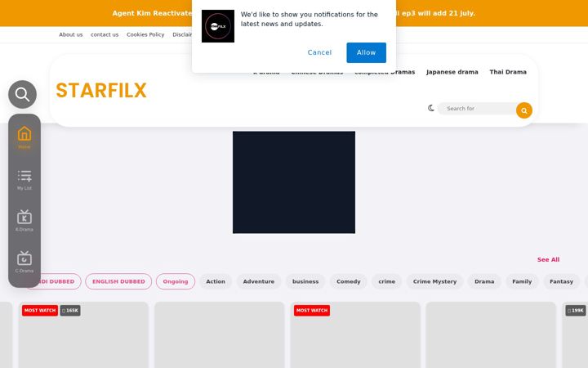Select the Fantasy genre chip

561,281
